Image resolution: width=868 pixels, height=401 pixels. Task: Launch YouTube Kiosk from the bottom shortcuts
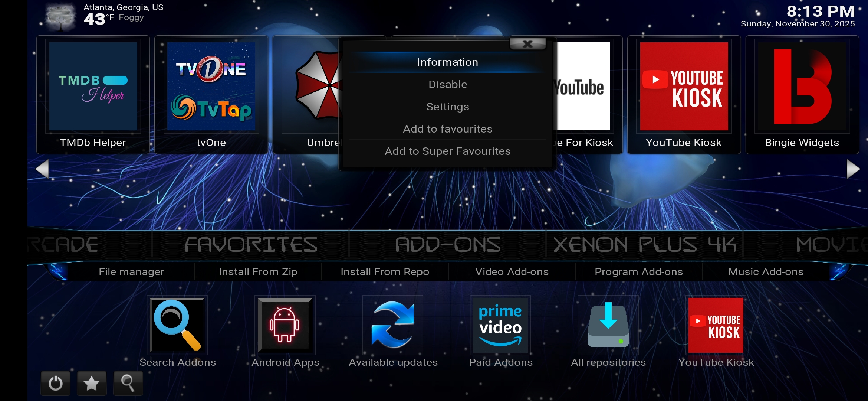click(716, 326)
